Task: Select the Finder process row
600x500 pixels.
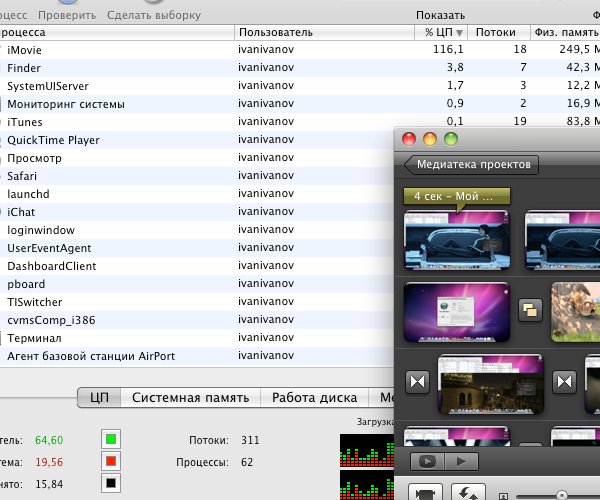Action: click(x=300, y=68)
